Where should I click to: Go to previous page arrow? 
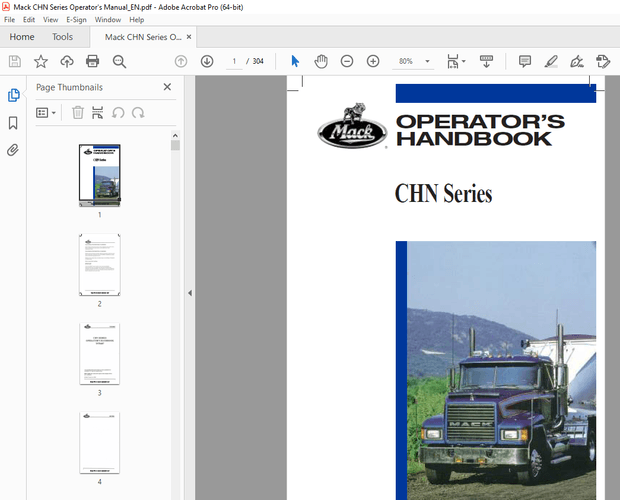(181, 61)
